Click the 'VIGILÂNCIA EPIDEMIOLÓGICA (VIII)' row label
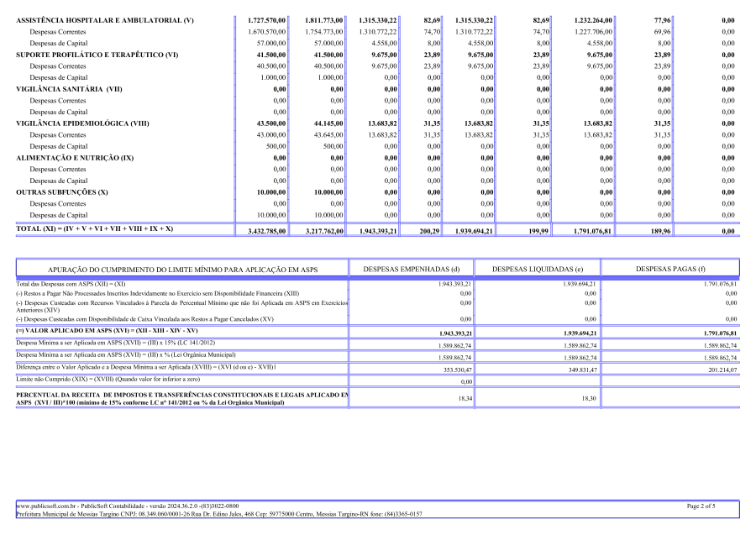This screenshot has height=535, width=756. 83,123
